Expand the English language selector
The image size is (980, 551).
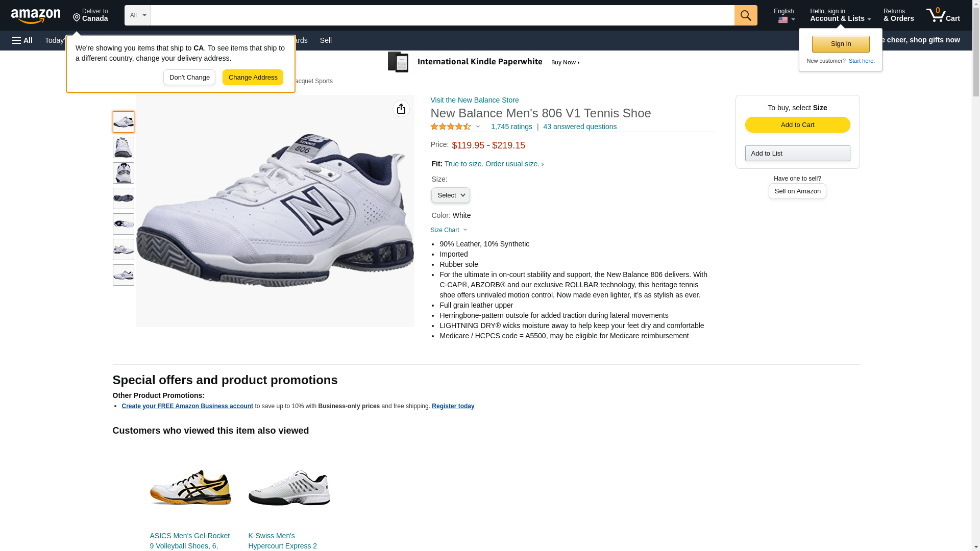point(785,15)
